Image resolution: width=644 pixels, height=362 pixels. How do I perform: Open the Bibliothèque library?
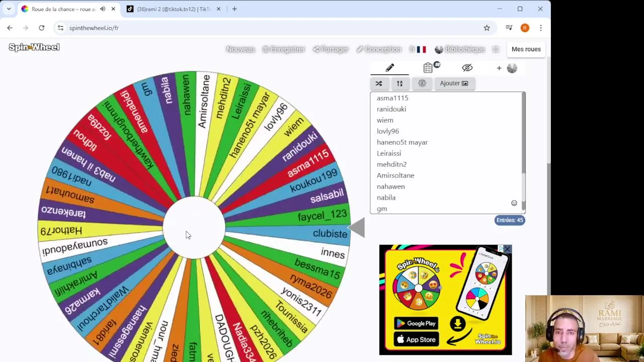460,49
